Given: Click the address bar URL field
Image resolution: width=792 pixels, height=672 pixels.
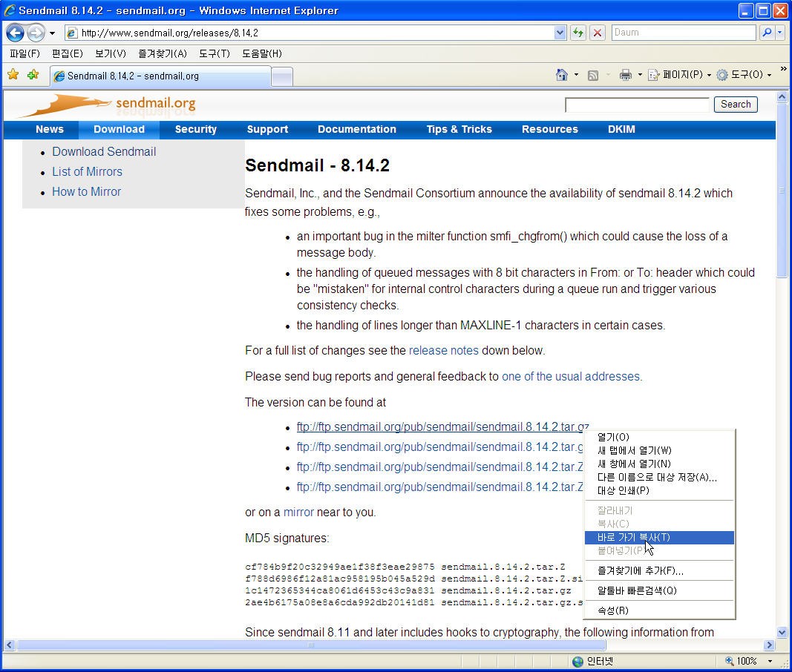Looking at the screenshot, I should click(x=309, y=33).
